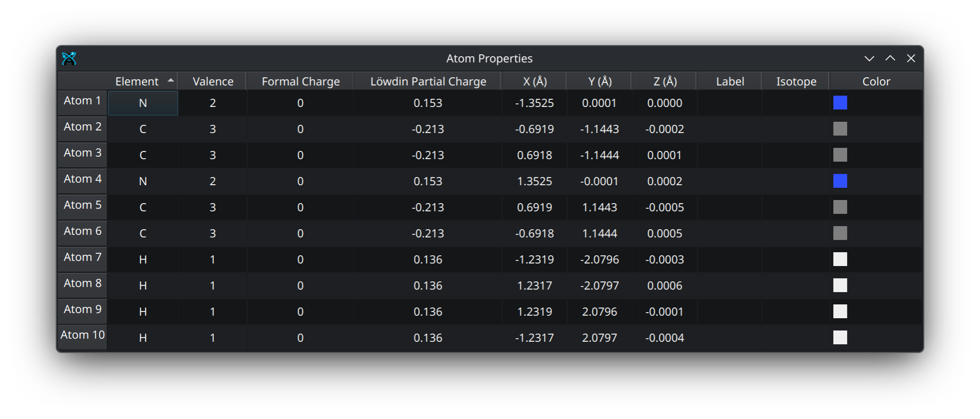This screenshot has height=419, width=980.
Task: Click the empty Label cell for Atom 9
Action: [x=730, y=312]
